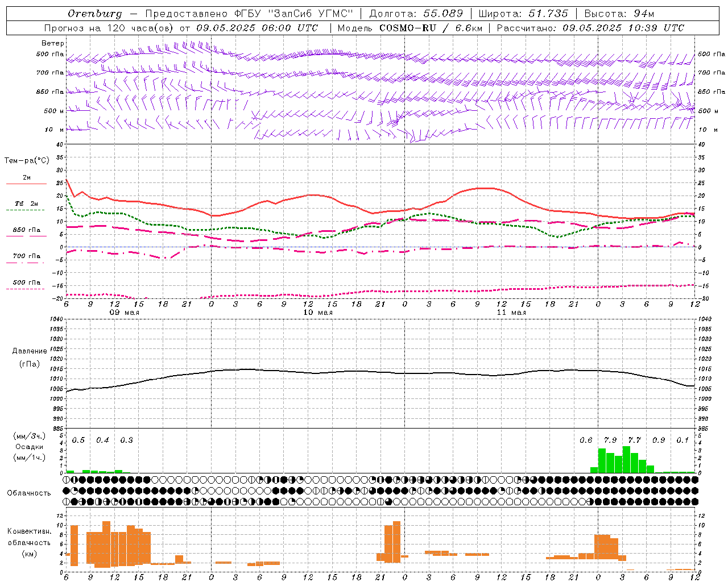Click the forecast start '09.05.2025 06:00 UTC'
728x582 pixels.
257,28
